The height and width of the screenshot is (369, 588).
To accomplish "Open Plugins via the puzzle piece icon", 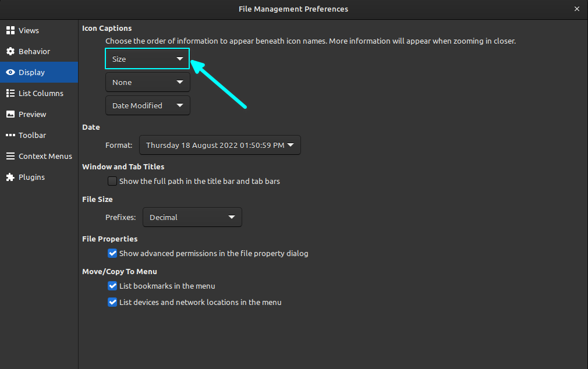I will tap(10, 177).
